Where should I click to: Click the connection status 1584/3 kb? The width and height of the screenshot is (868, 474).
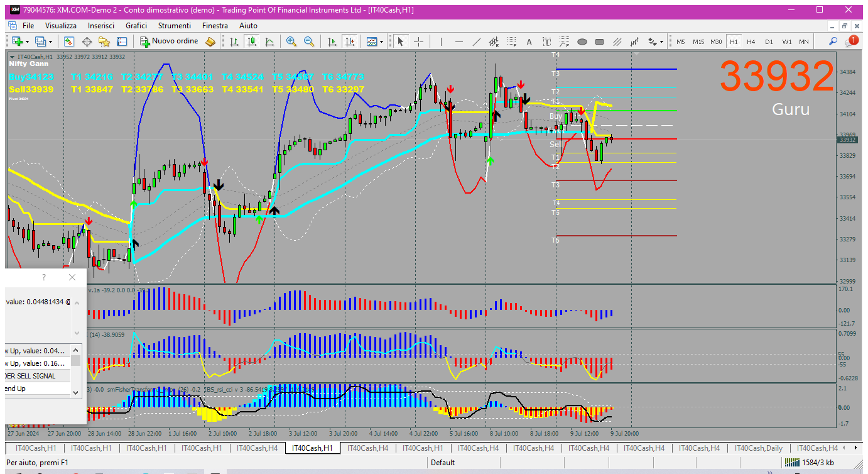(809, 463)
